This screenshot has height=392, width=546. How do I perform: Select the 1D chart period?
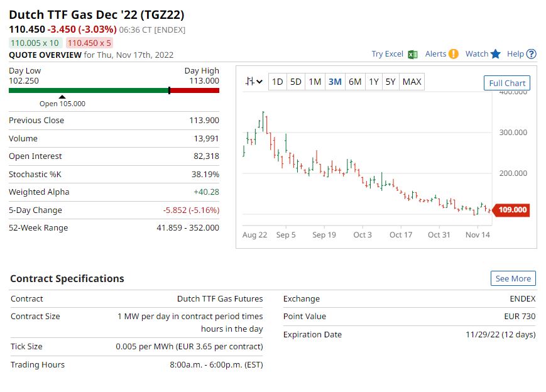click(277, 82)
